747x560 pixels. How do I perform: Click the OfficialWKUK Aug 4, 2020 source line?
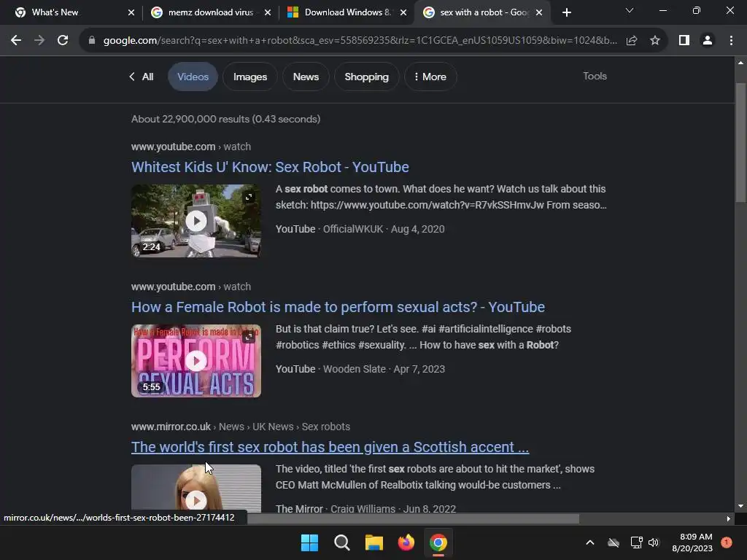point(360,229)
